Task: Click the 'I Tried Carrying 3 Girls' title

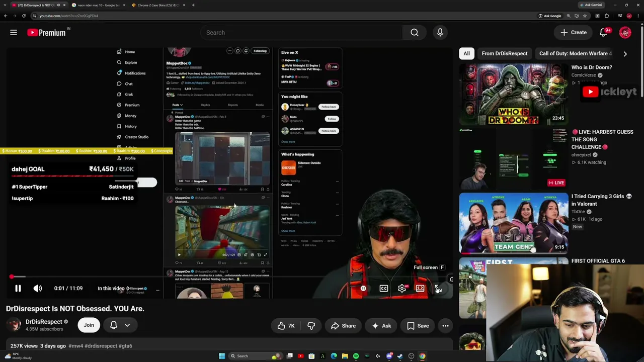Action: coord(601,200)
